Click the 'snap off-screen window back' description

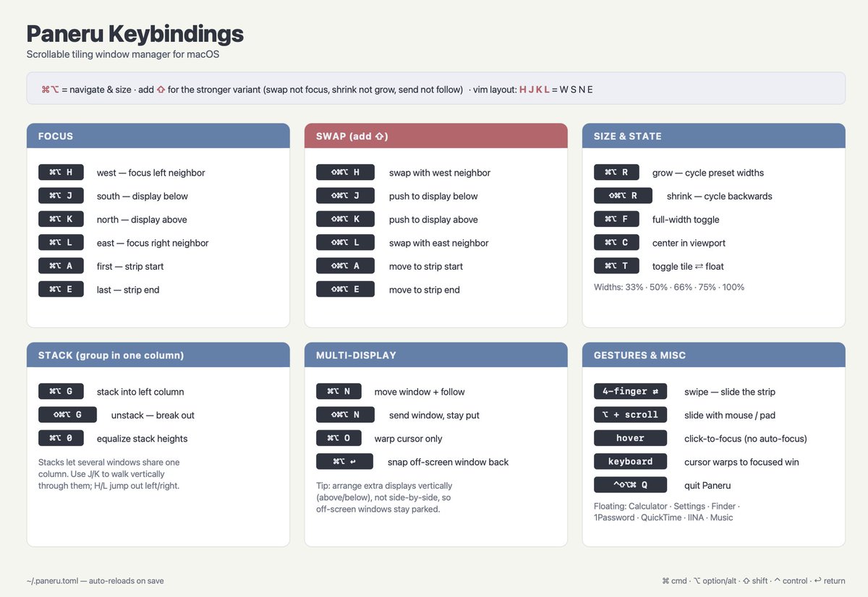pyautogui.click(x=448, y=462)
